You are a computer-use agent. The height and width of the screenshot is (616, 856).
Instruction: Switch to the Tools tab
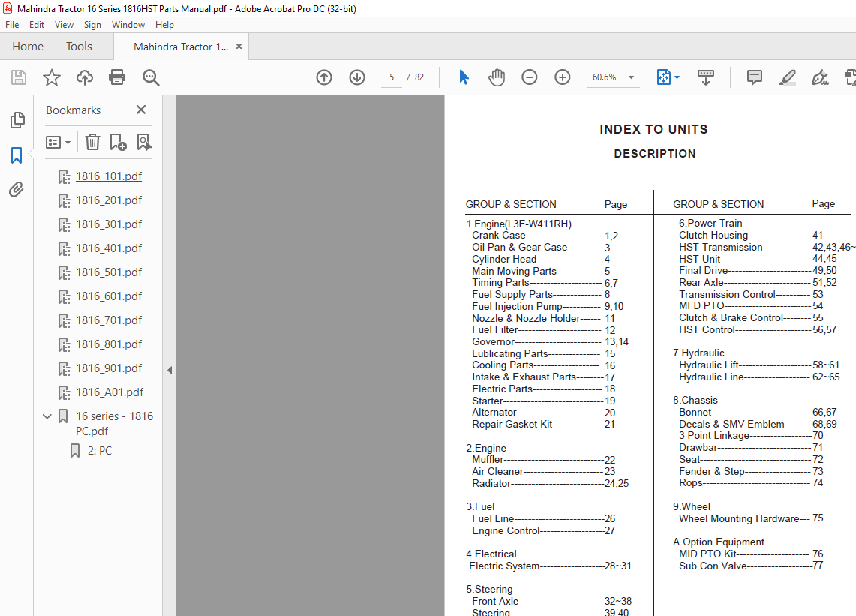(x=79, y=47)
